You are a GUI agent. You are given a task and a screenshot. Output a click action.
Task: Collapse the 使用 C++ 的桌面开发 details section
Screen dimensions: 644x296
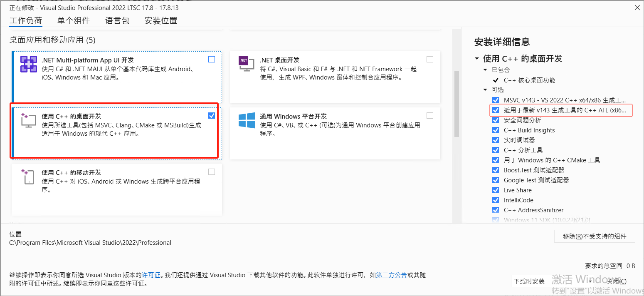click(477, 59)
